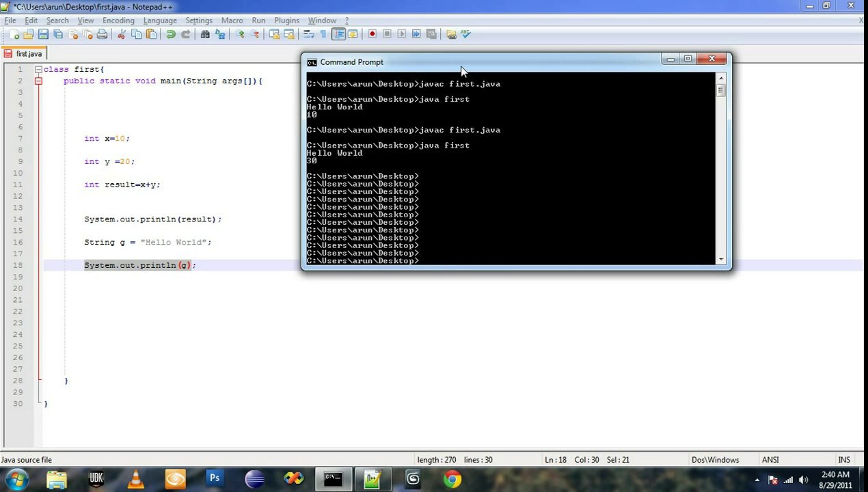Launch VLC media player from the taskbar
The image size is (868, 492).
click(136, 479)
